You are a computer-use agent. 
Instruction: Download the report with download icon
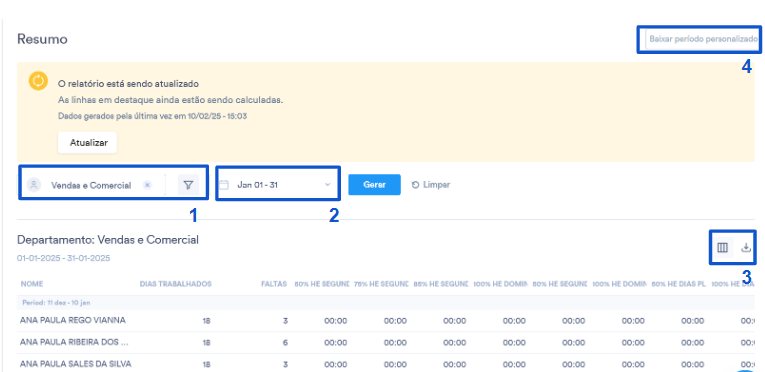(x=745, y=248)
